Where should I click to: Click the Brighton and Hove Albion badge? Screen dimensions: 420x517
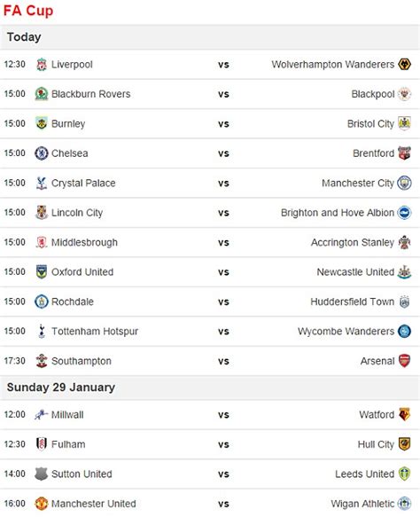click(404, 213)
